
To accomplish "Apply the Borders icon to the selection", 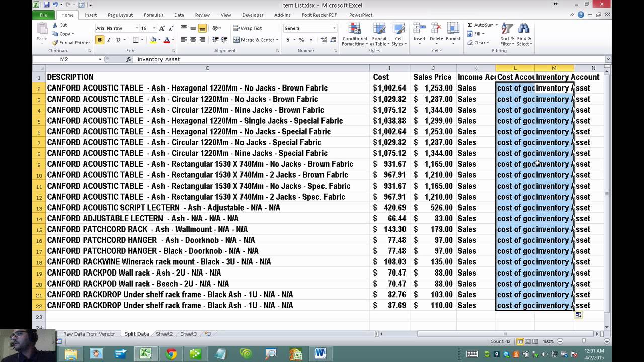I will 135,40.
